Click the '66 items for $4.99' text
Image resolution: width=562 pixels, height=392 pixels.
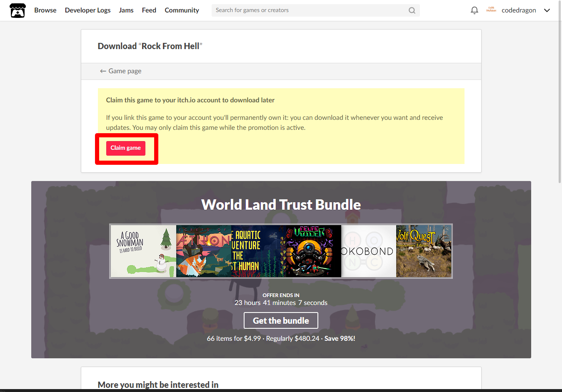coord(233,339)
